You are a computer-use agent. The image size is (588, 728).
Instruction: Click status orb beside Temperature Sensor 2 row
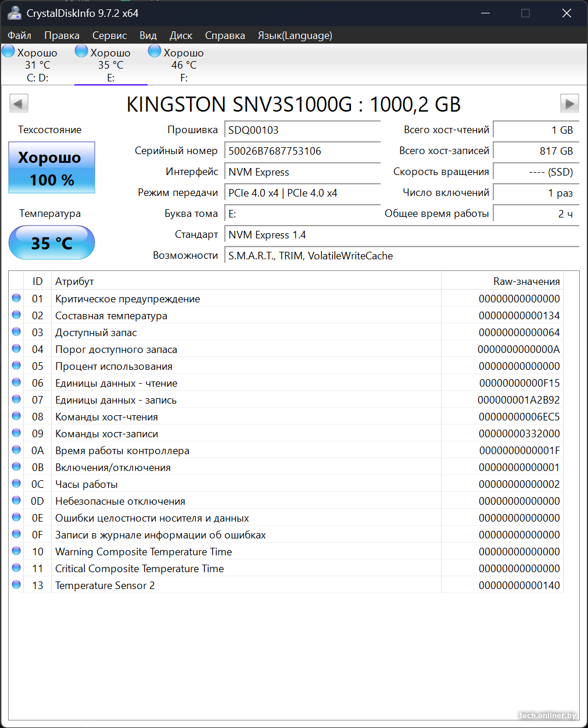click(x=16, y=585)
